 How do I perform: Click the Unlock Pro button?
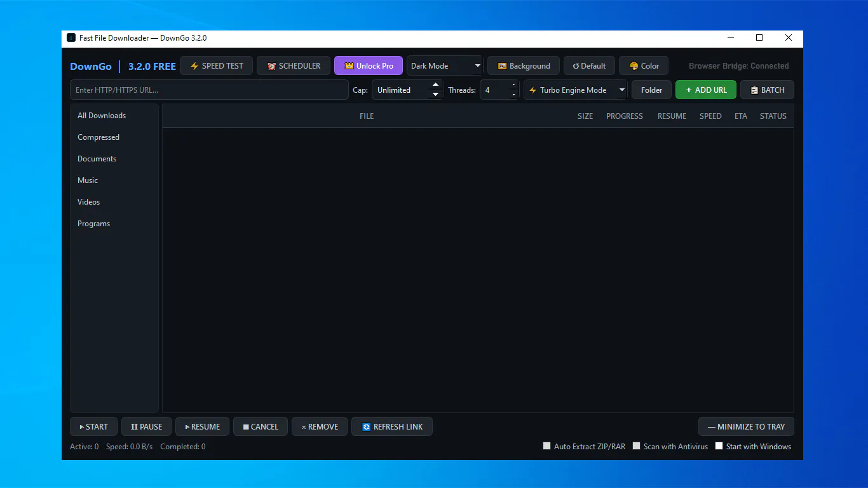pyautogui.click(x=369, y=66)
